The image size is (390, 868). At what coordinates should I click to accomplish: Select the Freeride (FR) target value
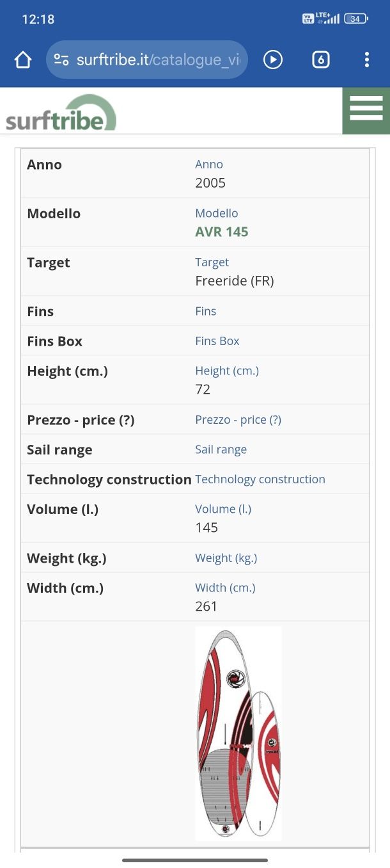click(x=234, y=281)
